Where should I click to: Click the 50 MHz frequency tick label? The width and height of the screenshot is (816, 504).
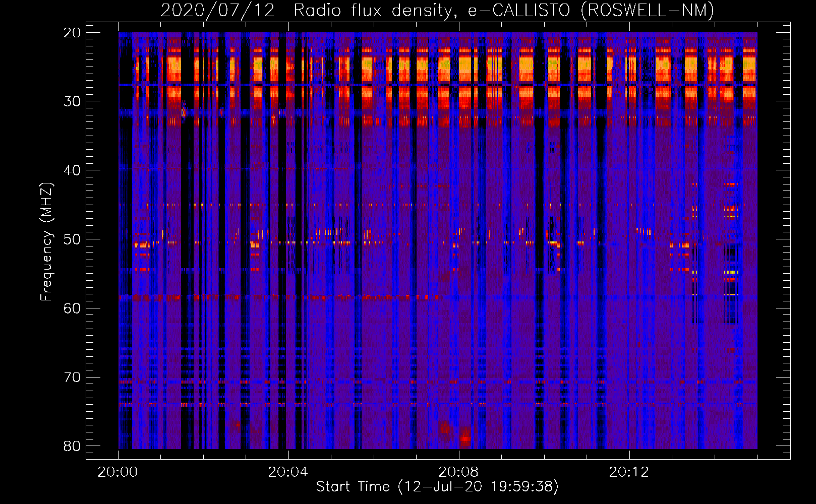[x=72, y=239]
